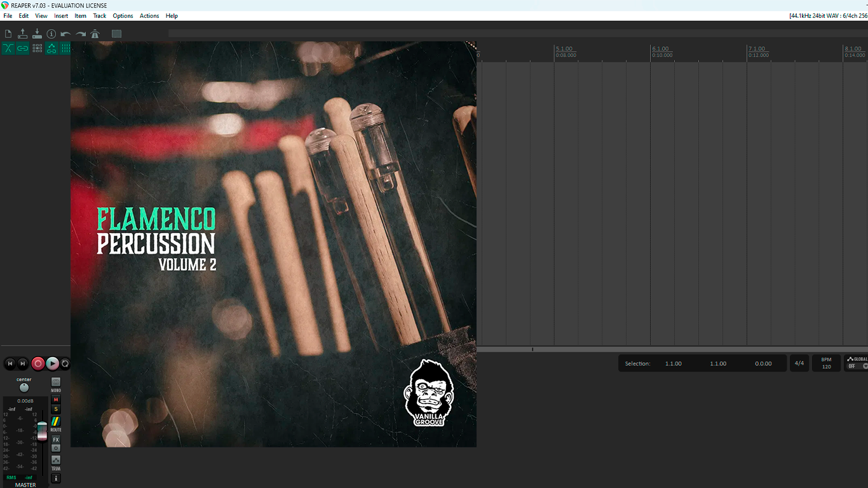Click the go-to-end transport button

coord(23,363)
